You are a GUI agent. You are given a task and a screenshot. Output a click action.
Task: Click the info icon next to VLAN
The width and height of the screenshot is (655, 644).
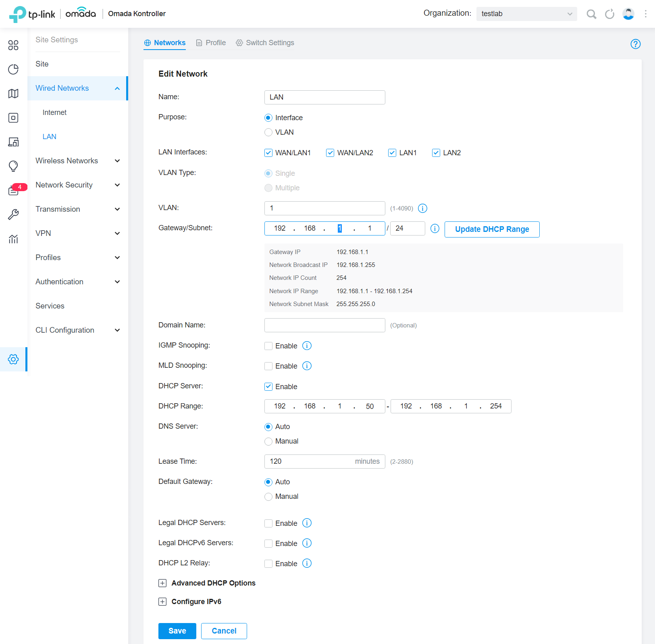(422, 208)
